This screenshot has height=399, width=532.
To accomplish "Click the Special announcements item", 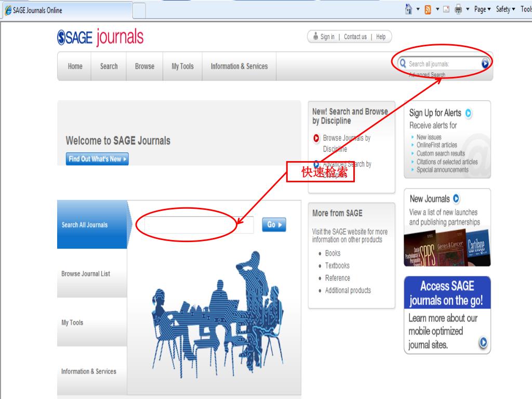I will tap(443, 170).
